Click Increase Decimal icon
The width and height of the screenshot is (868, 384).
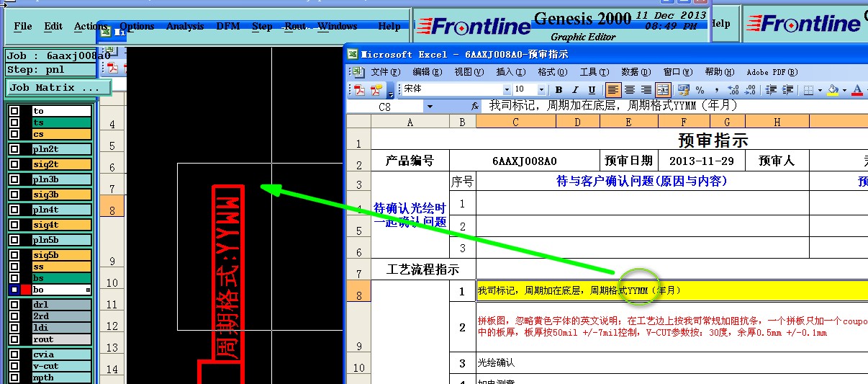733,90
